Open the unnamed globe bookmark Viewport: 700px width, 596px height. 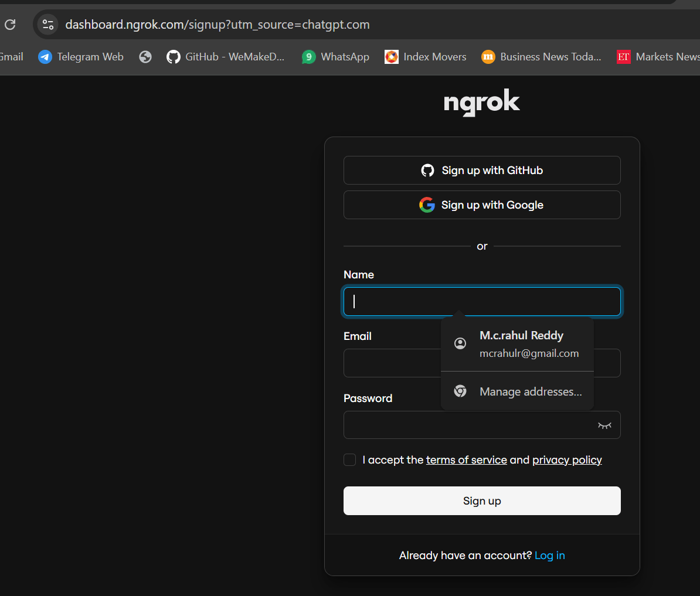145,57
